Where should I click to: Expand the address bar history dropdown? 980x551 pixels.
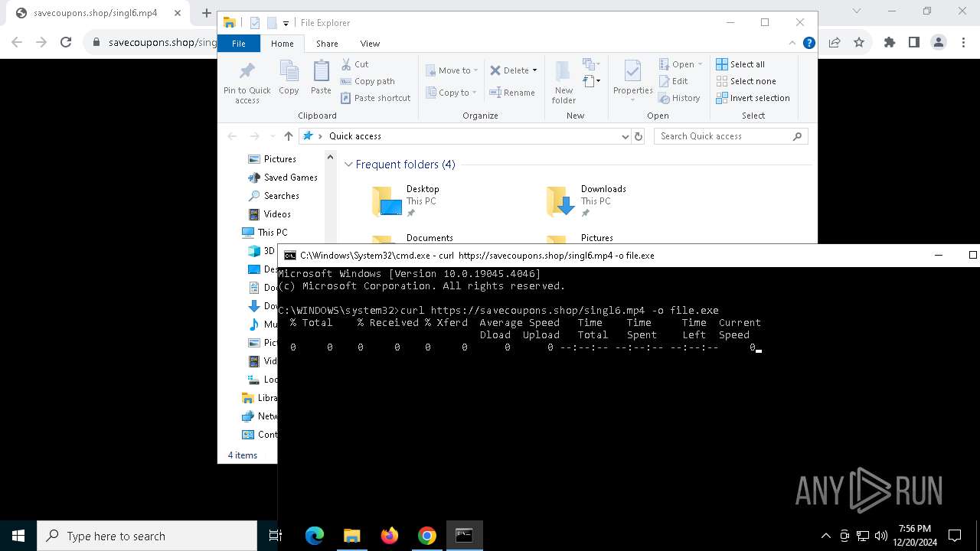point(626,136)
